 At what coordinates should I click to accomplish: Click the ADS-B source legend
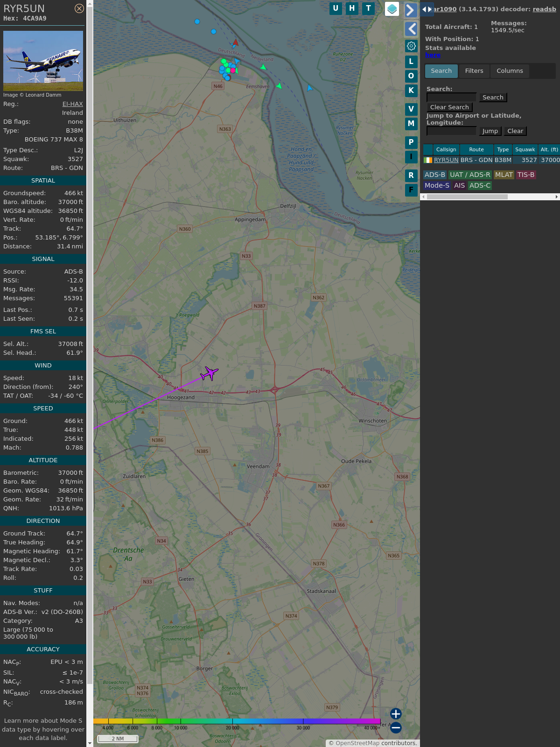[x=435, y=175]
